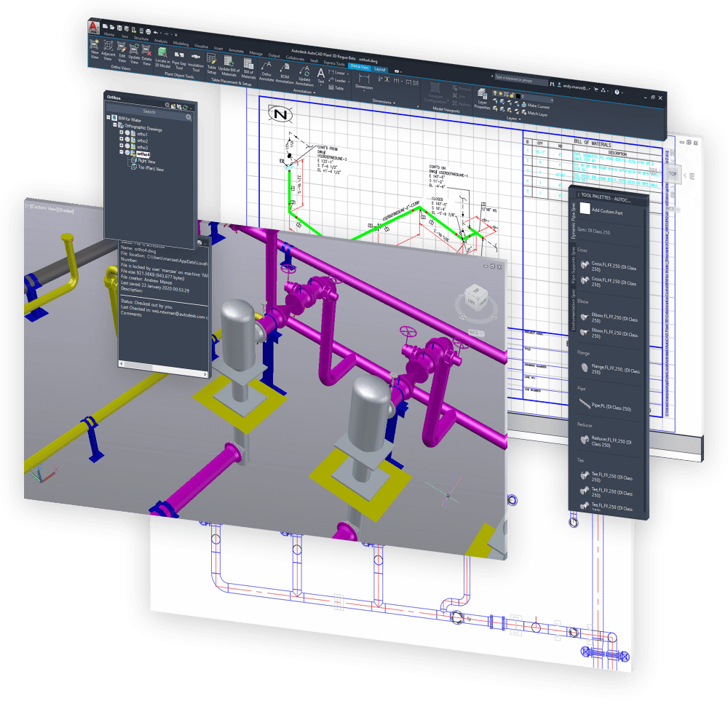Open Layer Properties in the ribbon
728x728 pixels.
[x=482, y=96]
